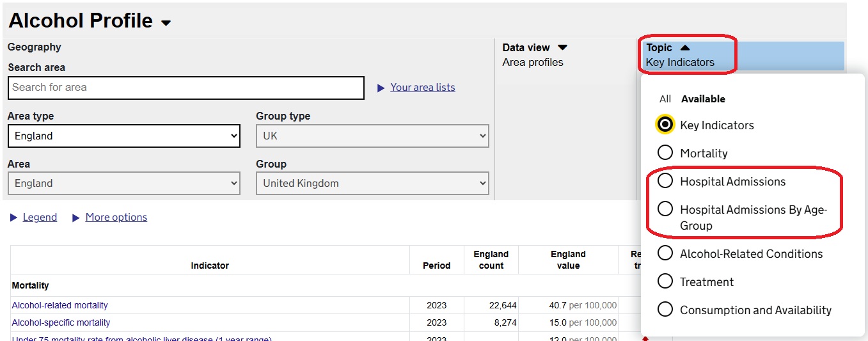The image size is (868, 341).
Task: Select the Hospital Admissions radio button
Action: 665,181
